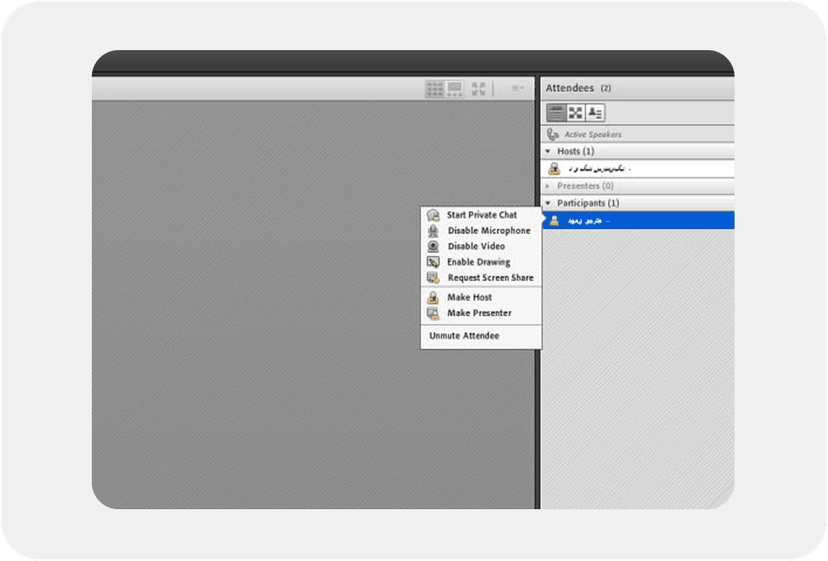Switch to attendee list view icon
828x561 pixels.
[x=556, y=113]
